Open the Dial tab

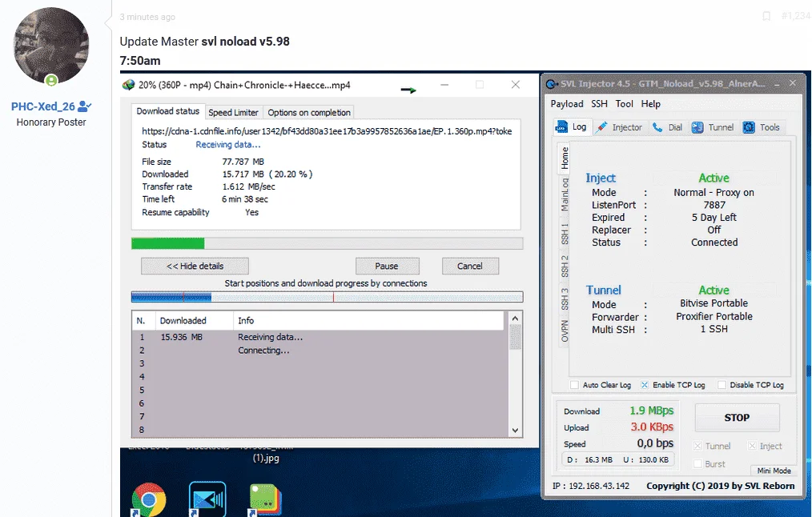click(668, 127)
